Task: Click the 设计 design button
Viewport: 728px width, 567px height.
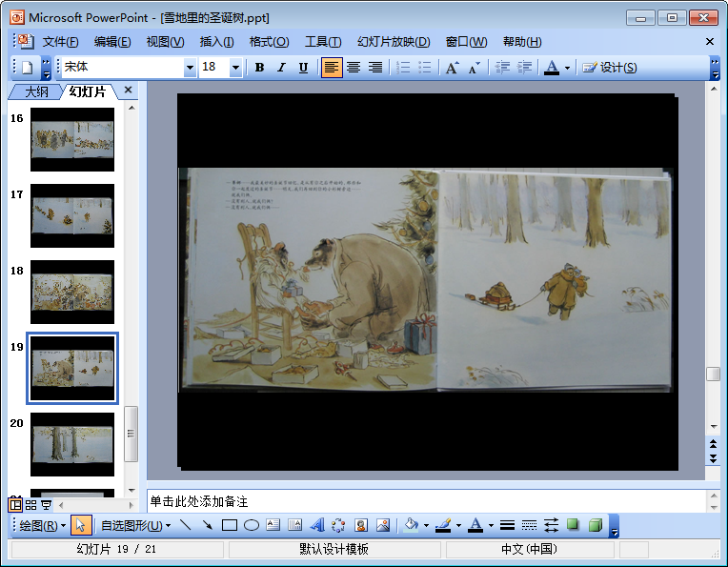Action: tap(610, 68)
